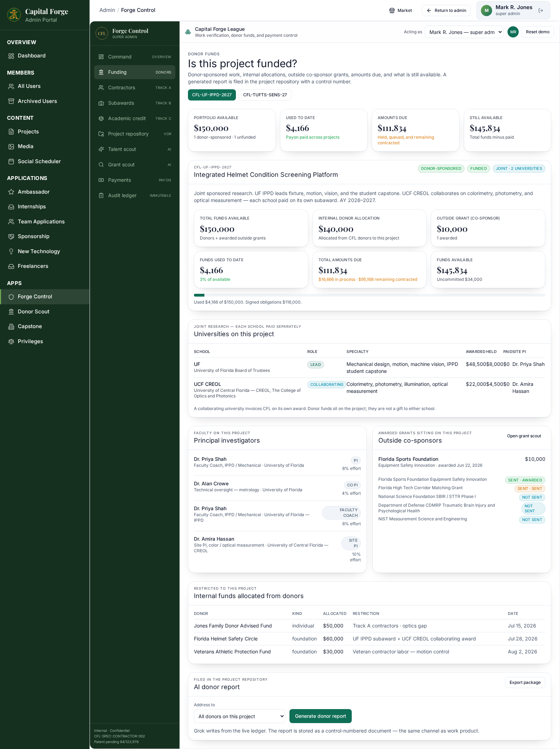Open Team Applications in the sidebar
The width and height of the screenshot is (560, 749).
click(45, 222)
